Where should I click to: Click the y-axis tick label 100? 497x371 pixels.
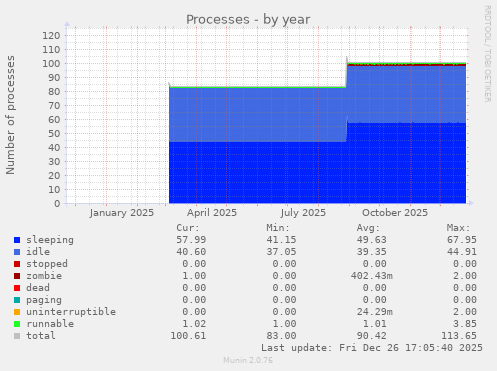(x=51, y=64)
